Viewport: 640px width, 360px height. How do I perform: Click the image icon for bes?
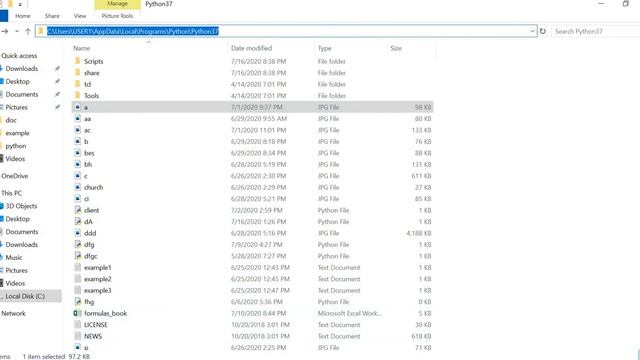click(78, 153)
